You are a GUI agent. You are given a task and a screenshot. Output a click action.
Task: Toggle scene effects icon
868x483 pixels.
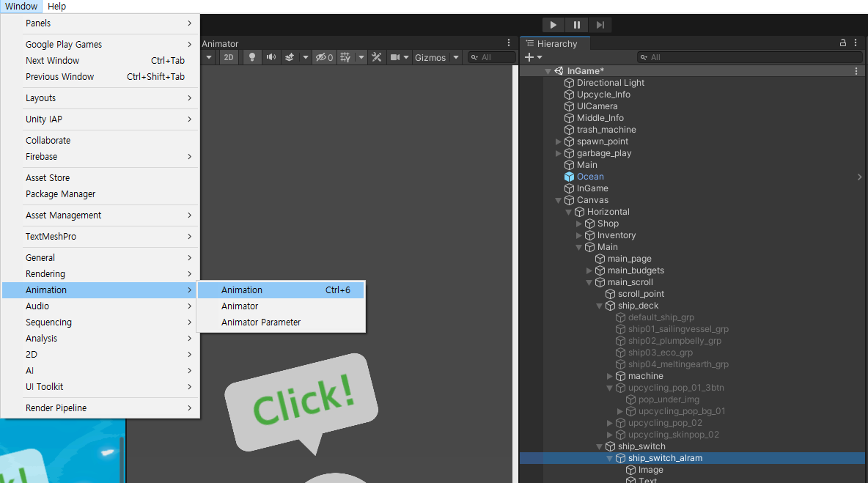pos(290,58)
